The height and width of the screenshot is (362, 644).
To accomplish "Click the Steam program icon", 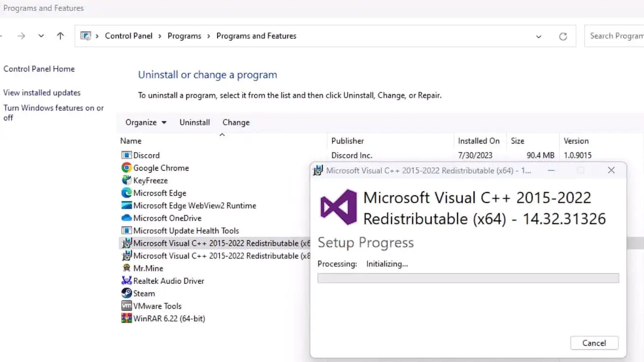I will point(127,293).
